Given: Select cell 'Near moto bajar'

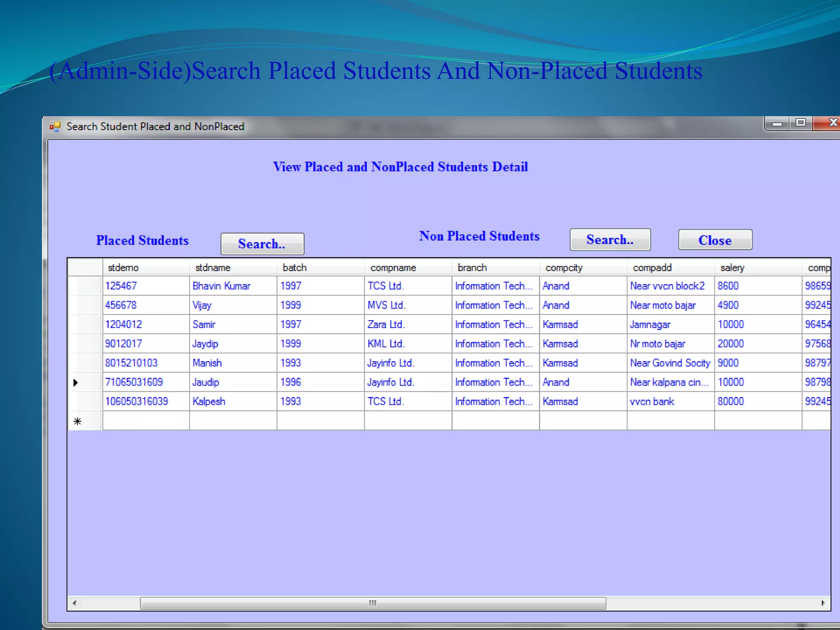Looking at the screenshot, I should [x=671, y=305].
